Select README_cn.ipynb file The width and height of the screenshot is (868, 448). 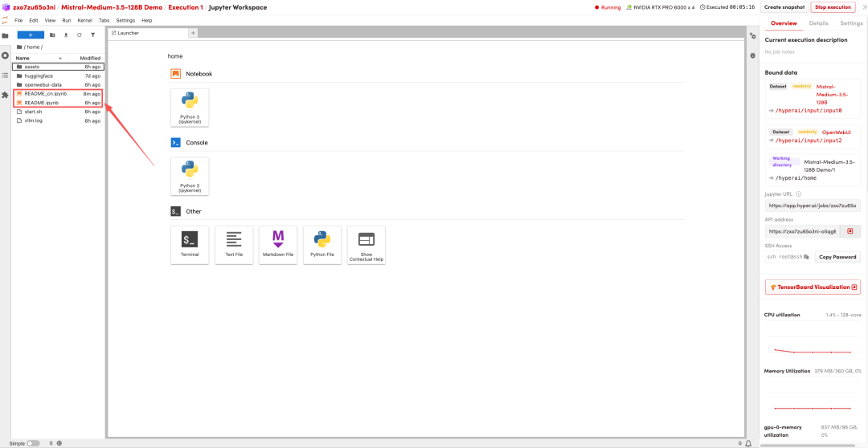click(58, 94)
